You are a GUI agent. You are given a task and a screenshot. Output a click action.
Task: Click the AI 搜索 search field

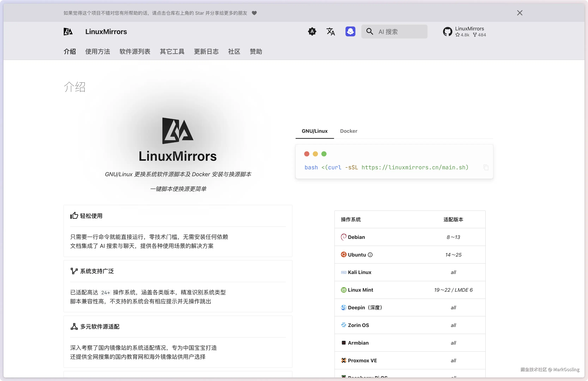(x=398, y=31)
